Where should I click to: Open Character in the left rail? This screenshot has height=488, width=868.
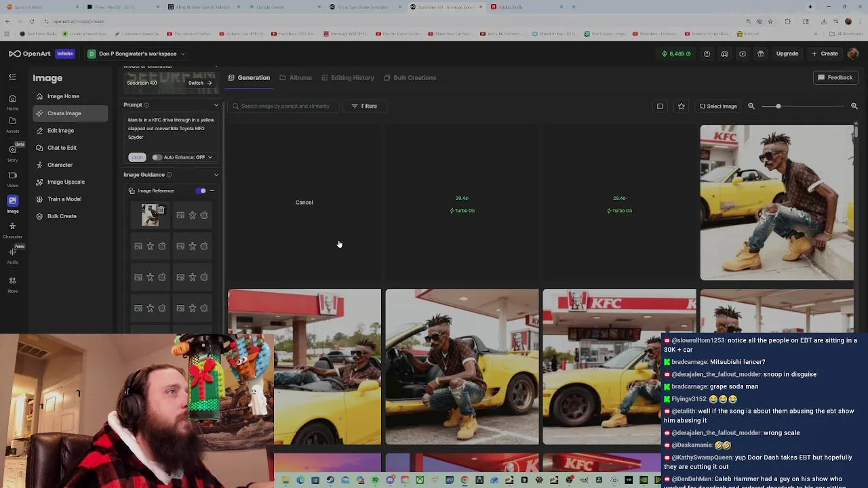[12, 230]
